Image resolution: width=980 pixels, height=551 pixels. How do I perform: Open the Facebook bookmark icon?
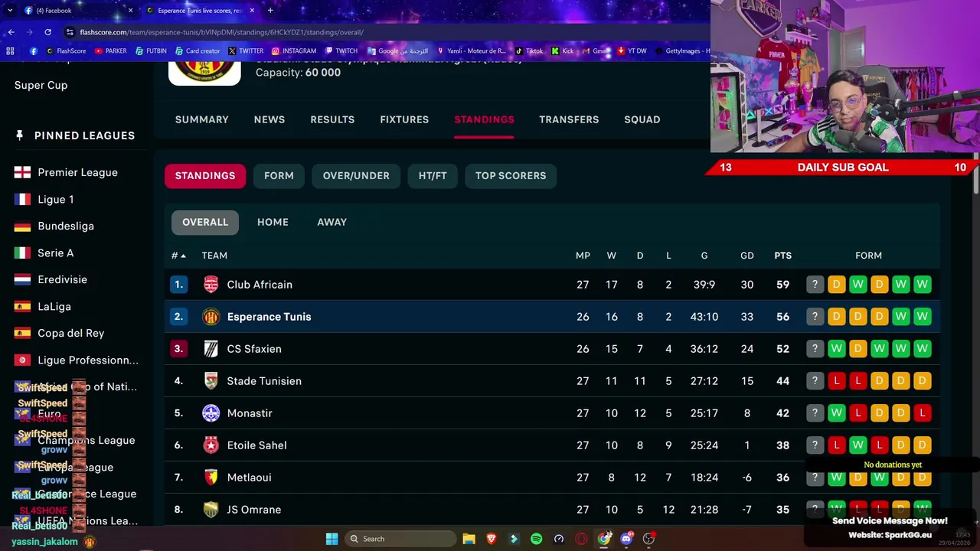coord(34,51)
